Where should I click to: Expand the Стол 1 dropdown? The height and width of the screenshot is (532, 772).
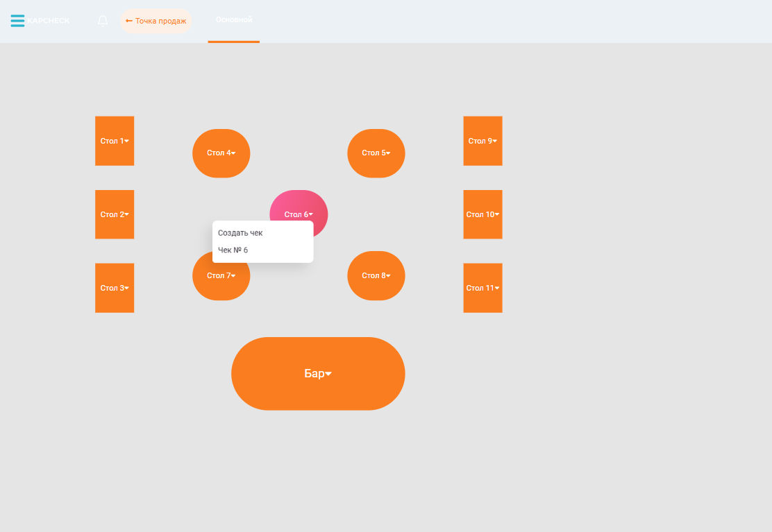[115, 141]
